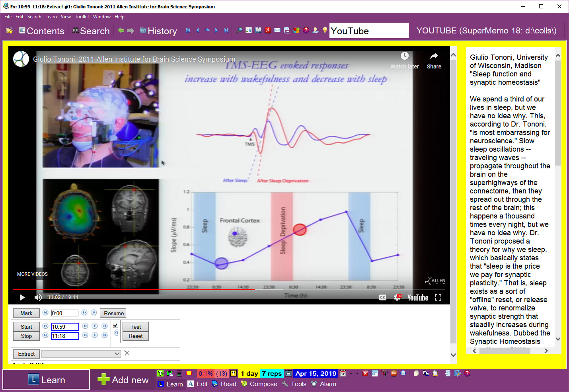Click the binoculars Search icon in toolbar
The width and height of the screenshot is (569, 392).
click(x=76, y=31)
